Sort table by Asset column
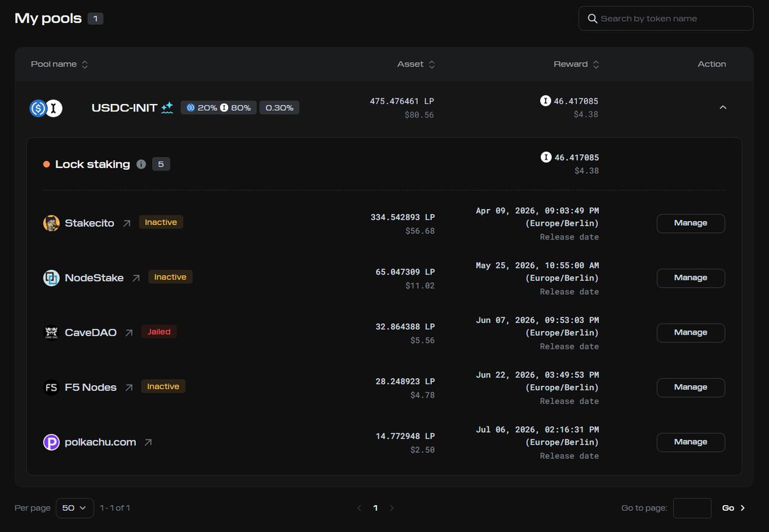The image size is (769, 532). 416,64
